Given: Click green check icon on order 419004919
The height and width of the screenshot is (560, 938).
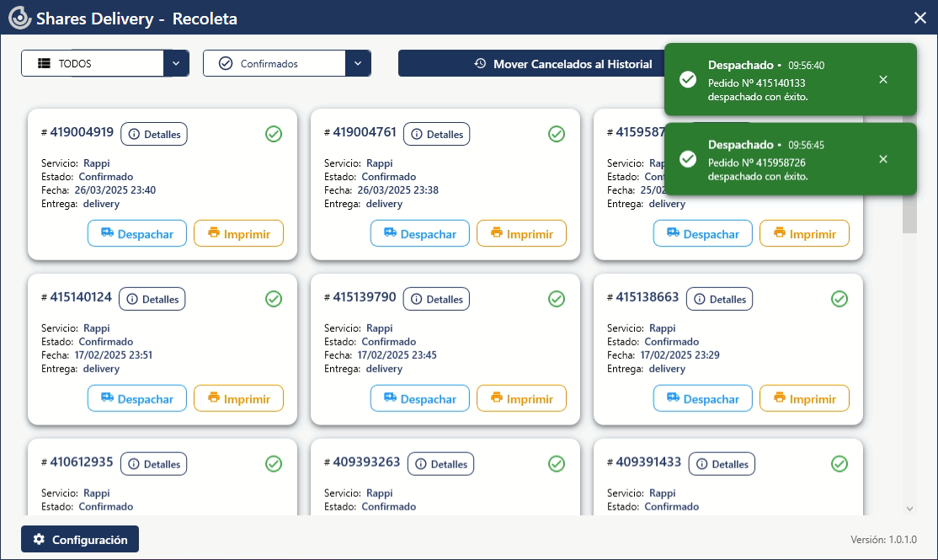Looking at the screenshot, I should pyautogui.click(x=274, y=134).
